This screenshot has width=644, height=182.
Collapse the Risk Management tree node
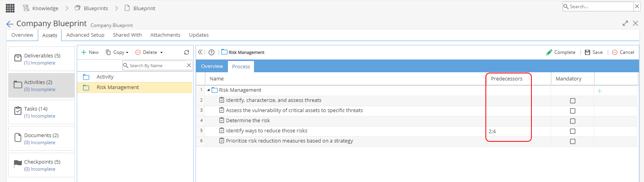pyautogui.click(x=208, y=90)
